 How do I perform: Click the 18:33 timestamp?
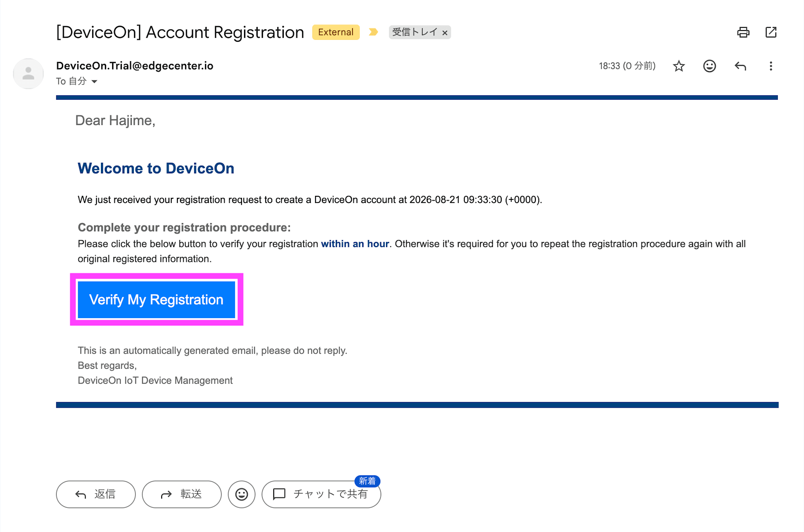(627, 66)
